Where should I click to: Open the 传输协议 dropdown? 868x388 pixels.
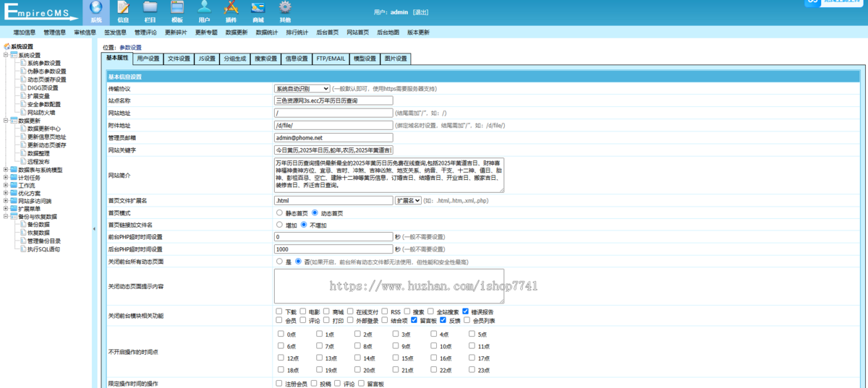pos(302,88)
